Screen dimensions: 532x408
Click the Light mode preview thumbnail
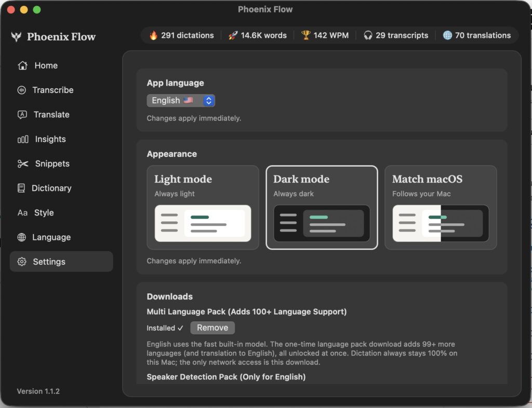[203, 223]
